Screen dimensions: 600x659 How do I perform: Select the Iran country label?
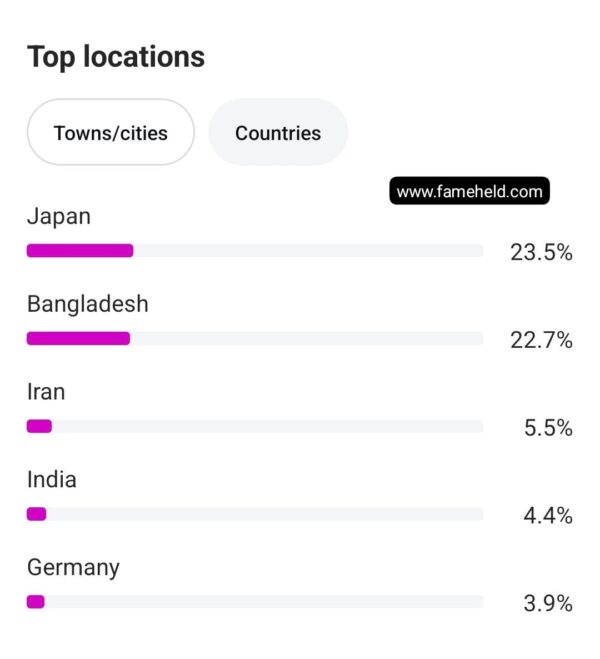(46, 392)
